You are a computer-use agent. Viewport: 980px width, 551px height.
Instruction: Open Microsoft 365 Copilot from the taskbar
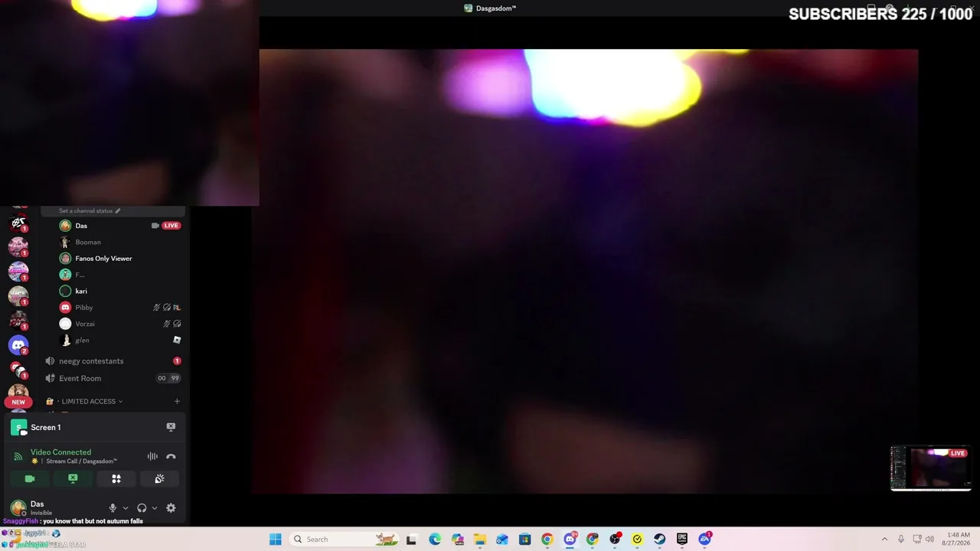click(x=458, y=540)
